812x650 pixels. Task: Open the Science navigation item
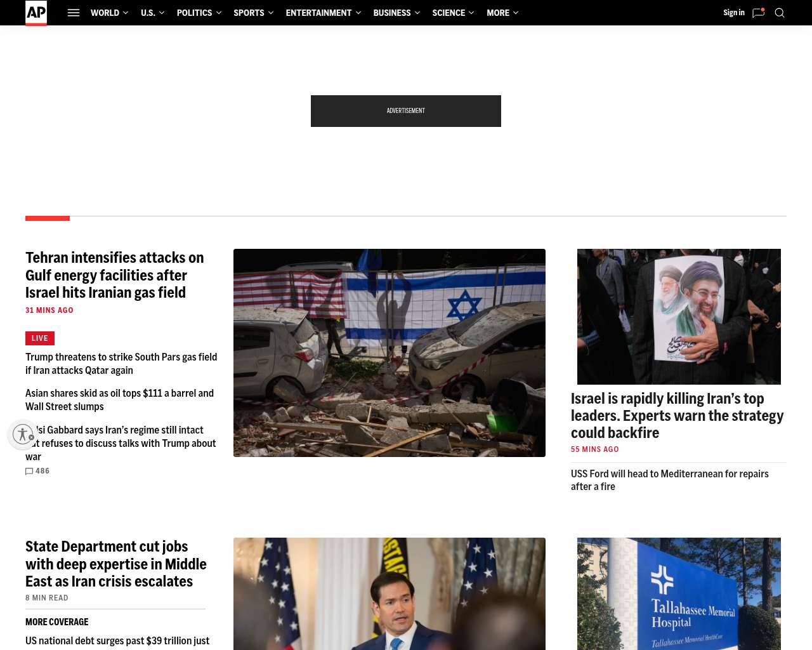[x=449, y=13]
